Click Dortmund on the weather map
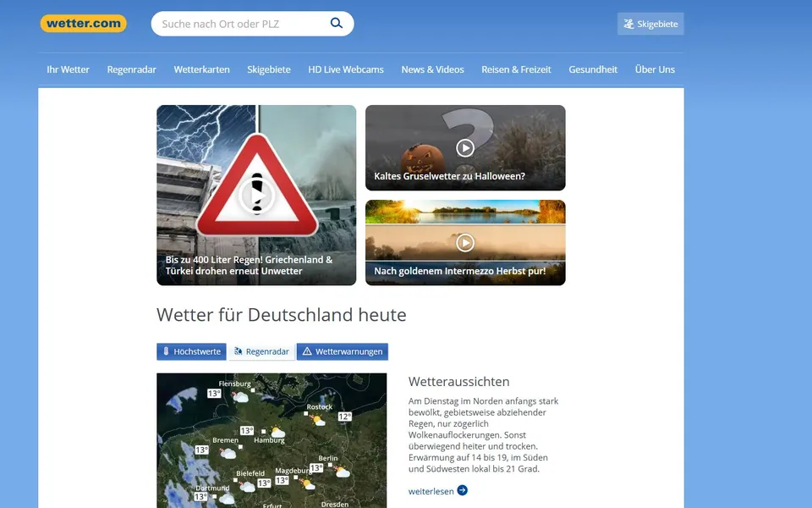The height and width of the screenshot is (508, 812). pyautogui.click(x=212, y=488)
